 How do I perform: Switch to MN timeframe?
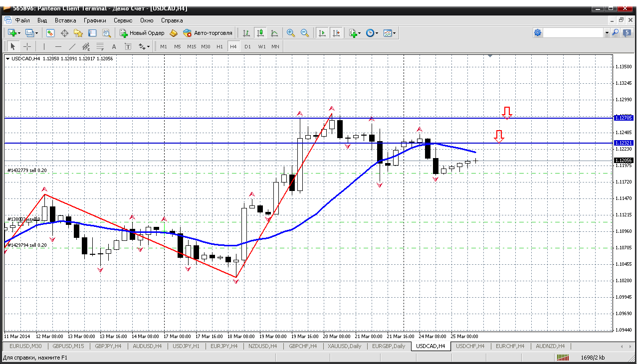coord(275,46)
